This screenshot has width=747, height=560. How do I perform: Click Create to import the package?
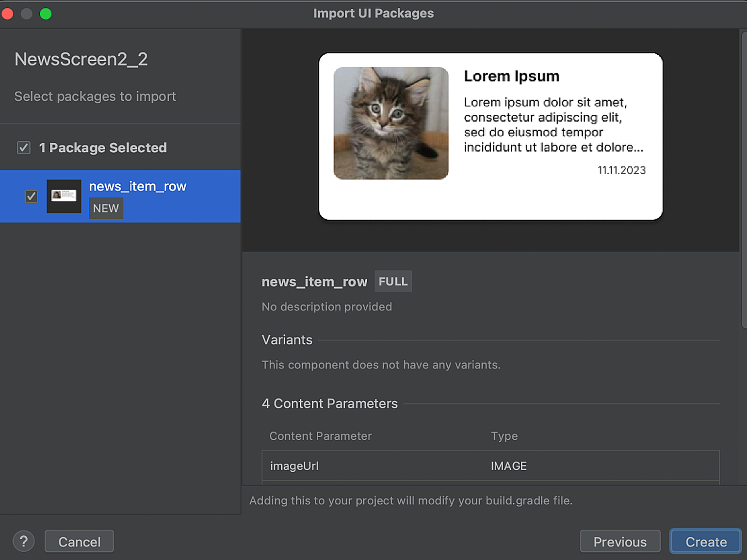pos(706,542)
